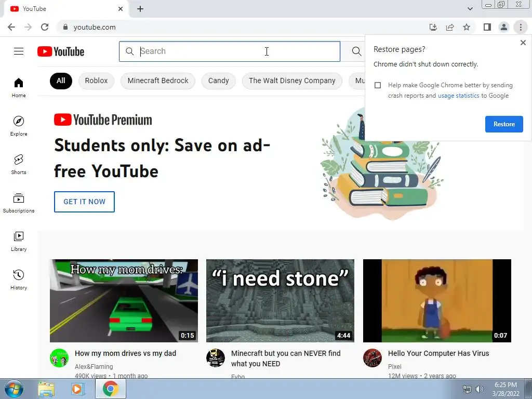Click the share page icon

450,27
